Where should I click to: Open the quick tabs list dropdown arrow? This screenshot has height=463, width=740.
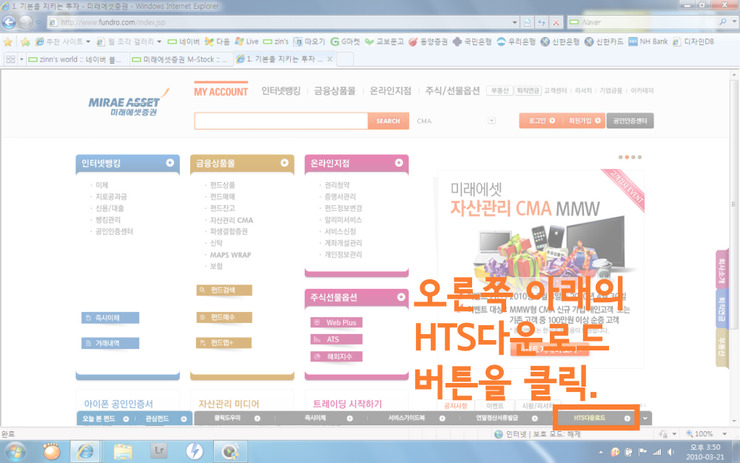(x=21, y=59)
